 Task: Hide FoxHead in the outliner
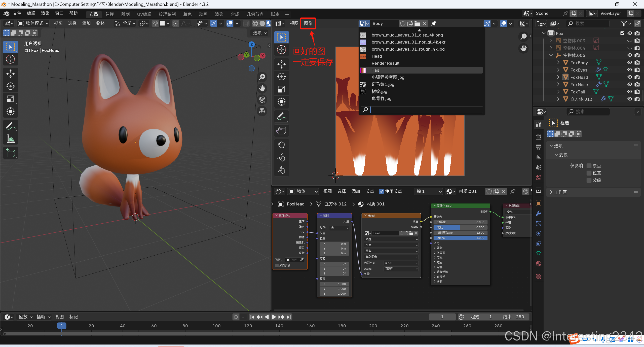point(629,77)
